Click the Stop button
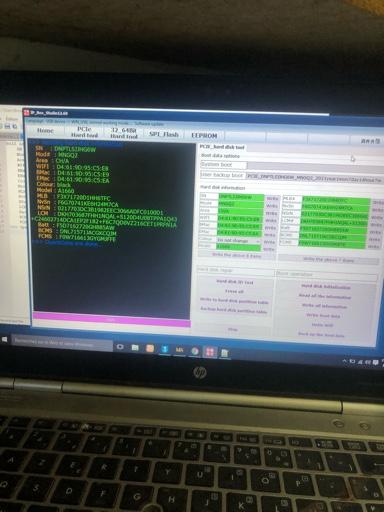Viewport: 384px width, 512px height. pyautogui.click(x=233, y=329)
